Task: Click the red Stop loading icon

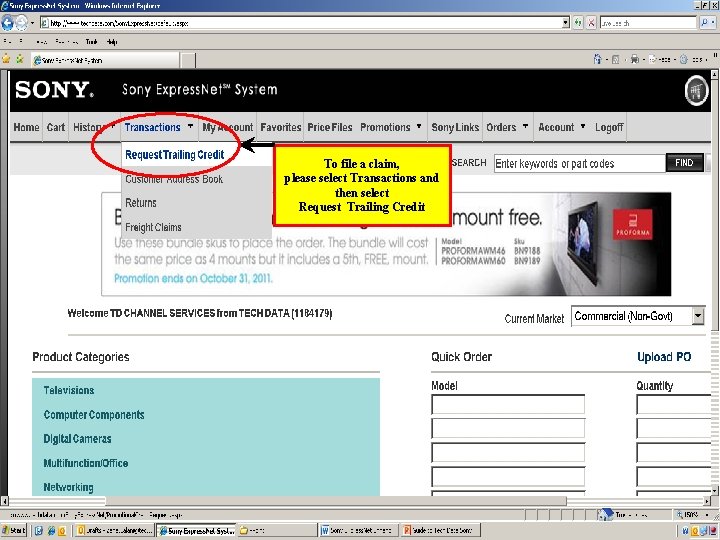Action: (591, 23)
